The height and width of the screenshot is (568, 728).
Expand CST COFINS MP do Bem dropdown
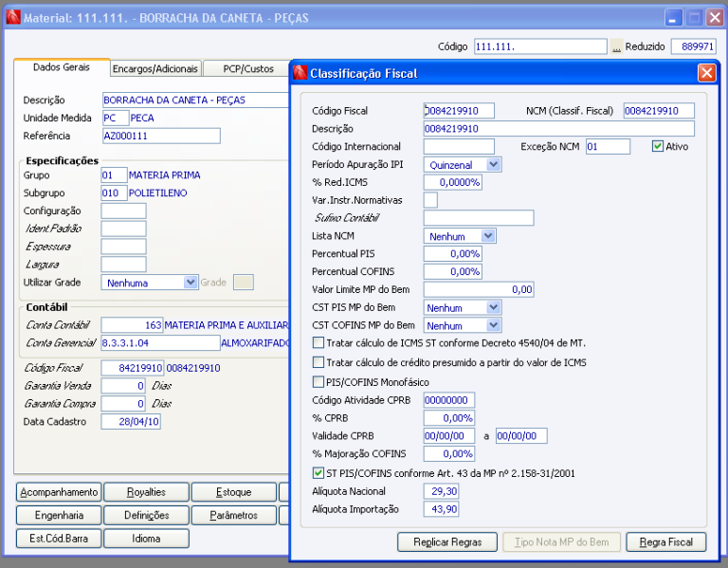(x=493, y=325)
